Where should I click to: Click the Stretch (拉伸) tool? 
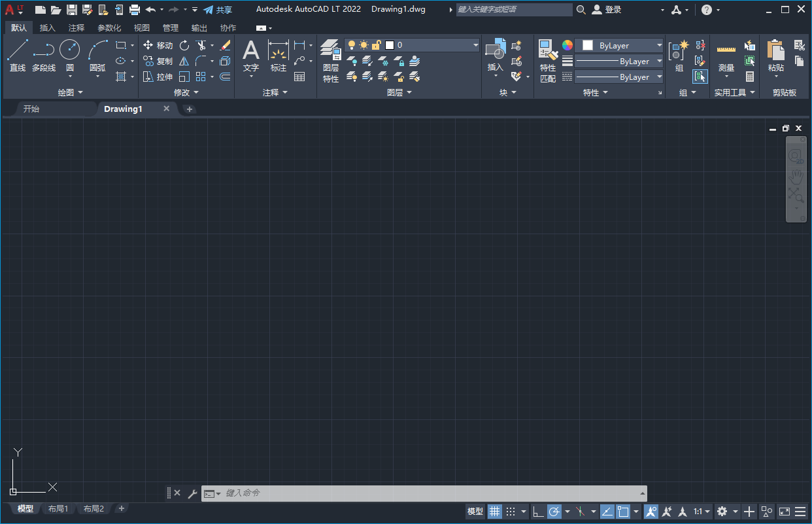(x=158, y=77)
